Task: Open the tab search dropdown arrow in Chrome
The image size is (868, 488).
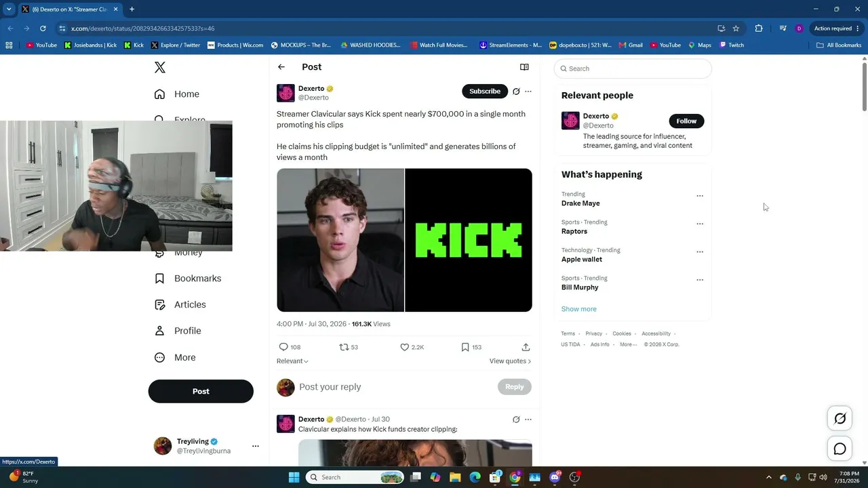Action: point(9,9)
